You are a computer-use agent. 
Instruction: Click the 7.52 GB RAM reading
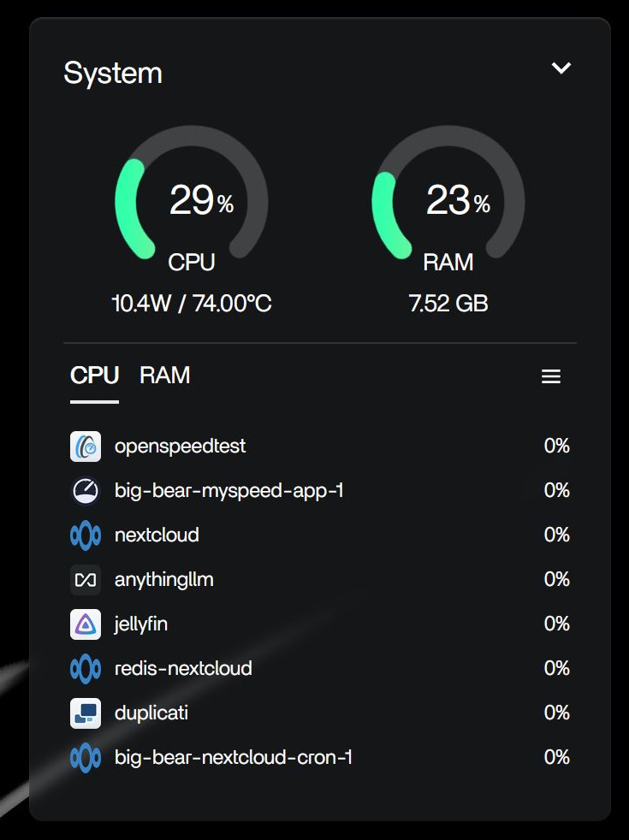(448, 304)
